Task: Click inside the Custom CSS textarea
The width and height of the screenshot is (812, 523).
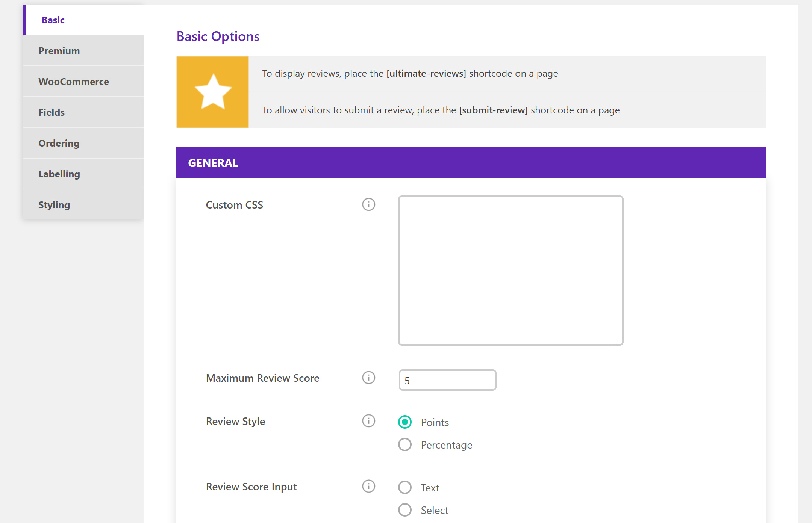Action: pos(510,269)
